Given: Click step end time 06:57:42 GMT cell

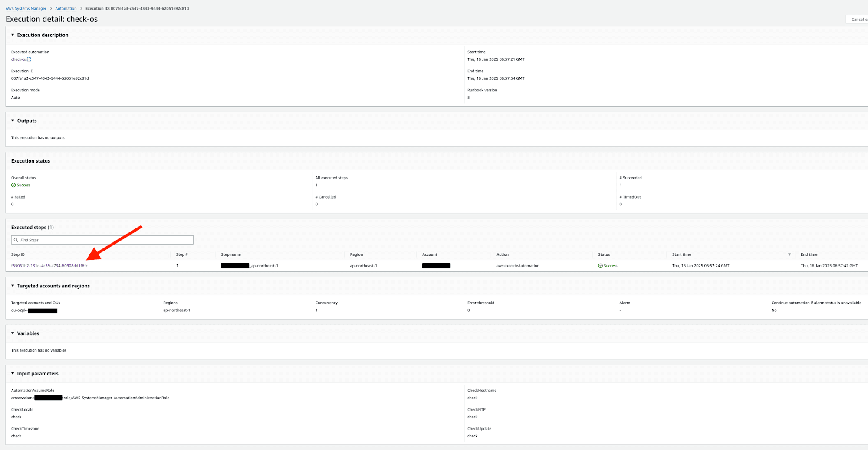Looking at the screenshot, I should pyautogui.click(x=829, y=266).
